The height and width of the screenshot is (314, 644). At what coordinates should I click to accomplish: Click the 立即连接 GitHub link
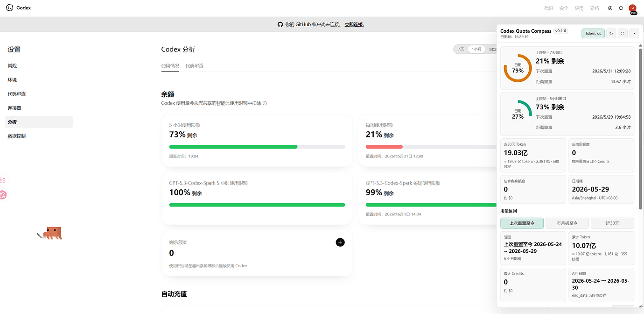[354, 24]
